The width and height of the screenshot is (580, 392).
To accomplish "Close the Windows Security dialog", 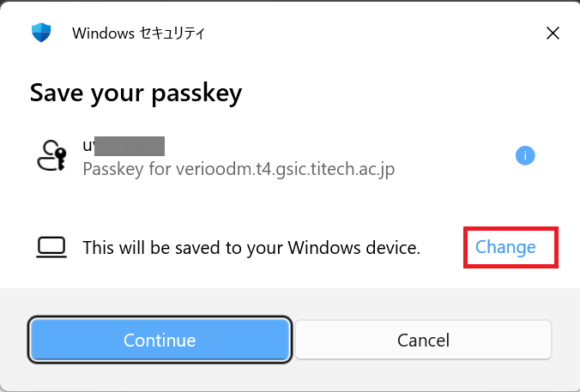I will tap(553, 33).
